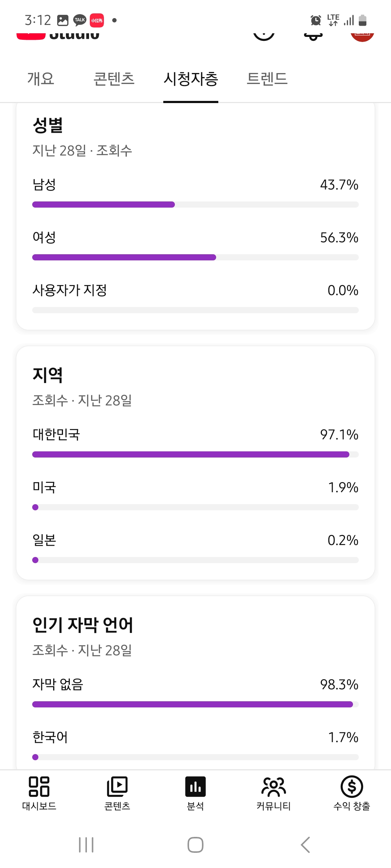Select the 시청자층 tab
Screen dimensions: 391x868
tap(191, 79)
